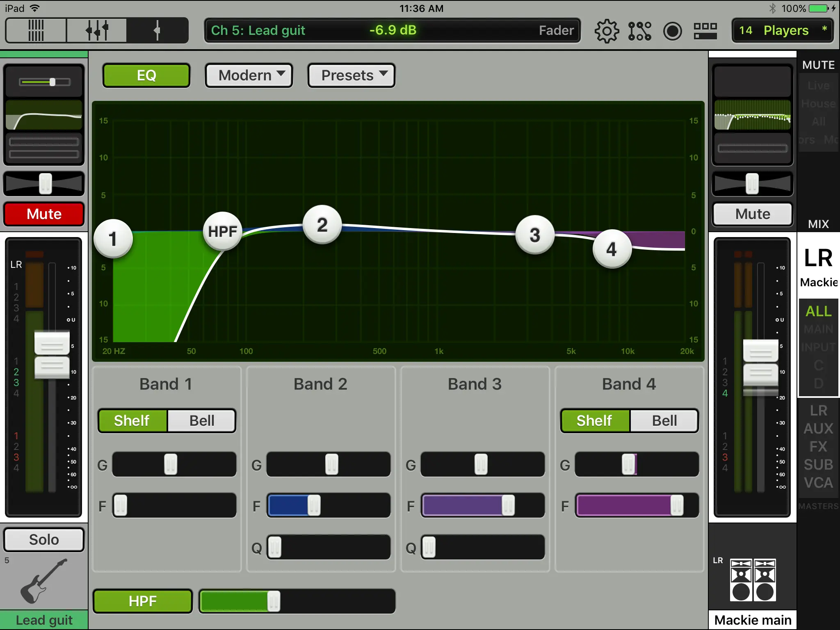840x630 pixels.
Task: Open the routing nodes icon
Action: point(639,31)
